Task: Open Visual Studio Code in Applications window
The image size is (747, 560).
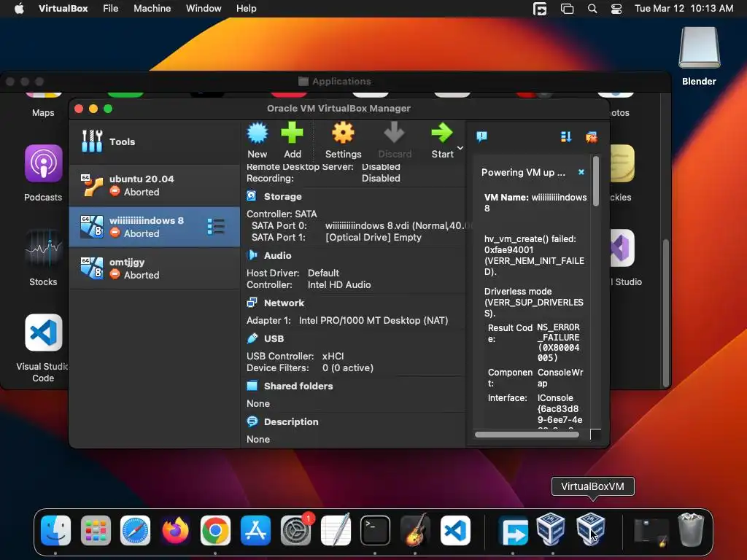Action: 43,332
